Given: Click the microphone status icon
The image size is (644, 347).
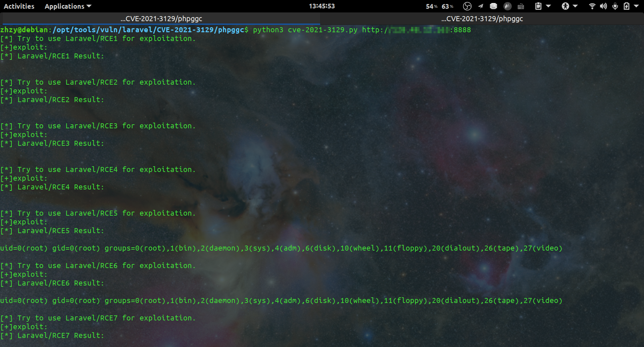Looking at the screenshot, I should [x=615, y=6].
